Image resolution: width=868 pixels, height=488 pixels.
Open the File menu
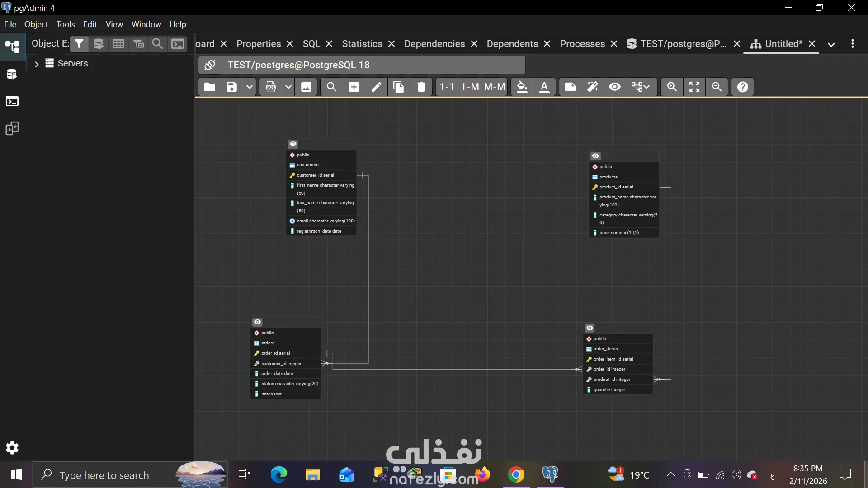pyautogui.click(x=10, y=24)
